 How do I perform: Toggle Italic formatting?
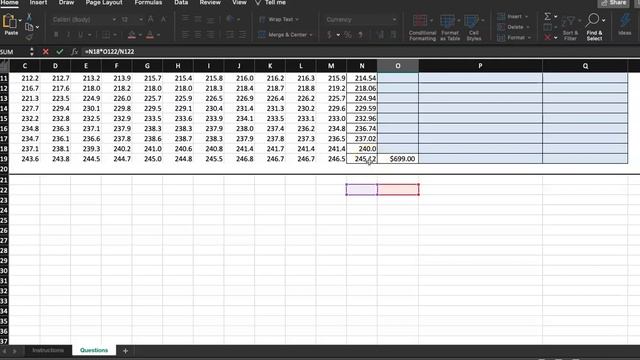click(x=68, y=35)
